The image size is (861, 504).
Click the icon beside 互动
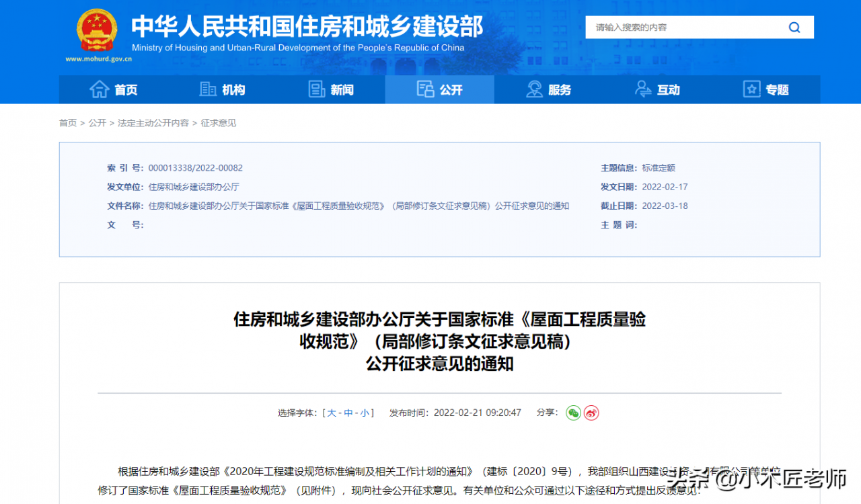click(643, 89)
